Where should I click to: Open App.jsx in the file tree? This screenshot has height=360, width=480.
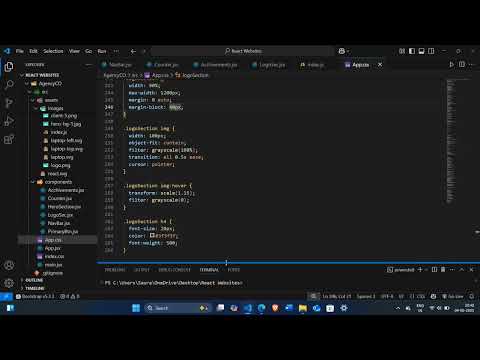click(52, 248)
